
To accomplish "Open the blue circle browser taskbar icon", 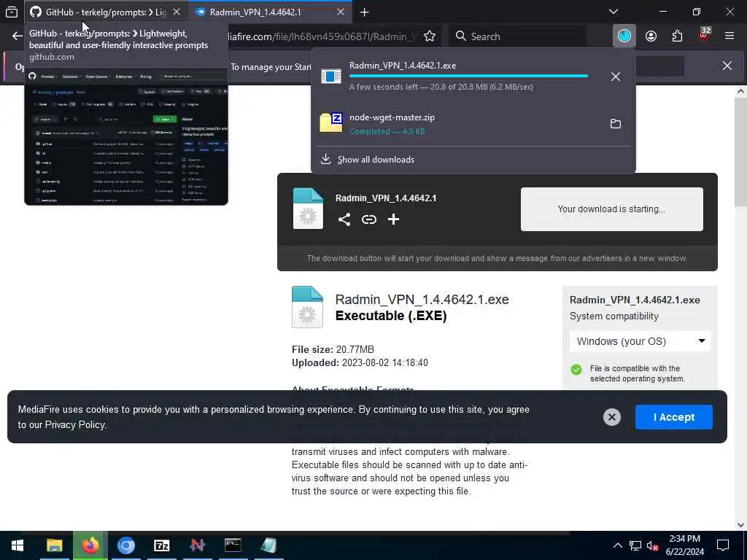I will tap(125, 545).
